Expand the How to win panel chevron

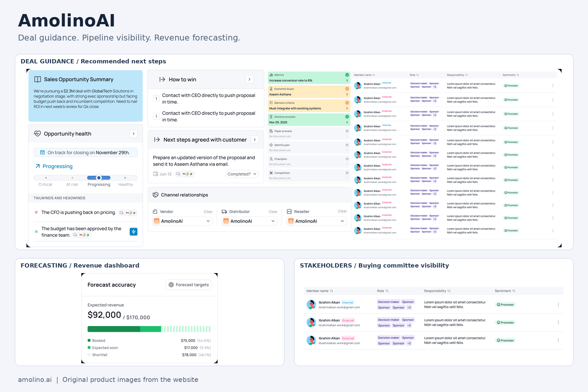(x=249, y=79)
